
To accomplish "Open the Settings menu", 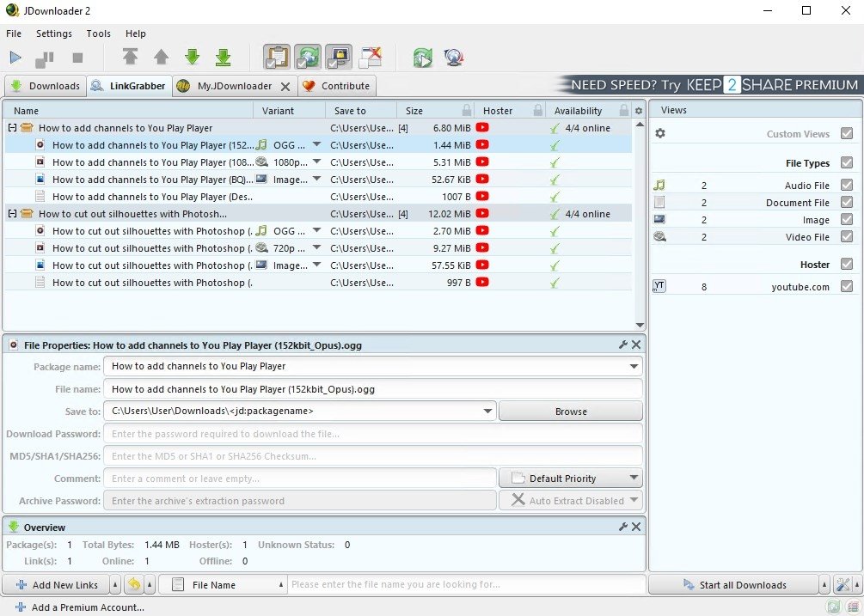I will click(x=54, y=34).
